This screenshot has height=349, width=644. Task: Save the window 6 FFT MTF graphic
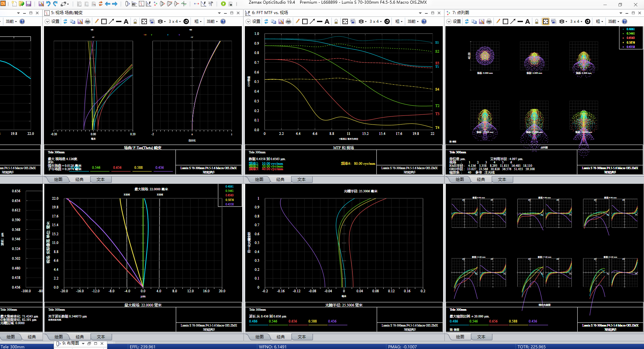281,21
